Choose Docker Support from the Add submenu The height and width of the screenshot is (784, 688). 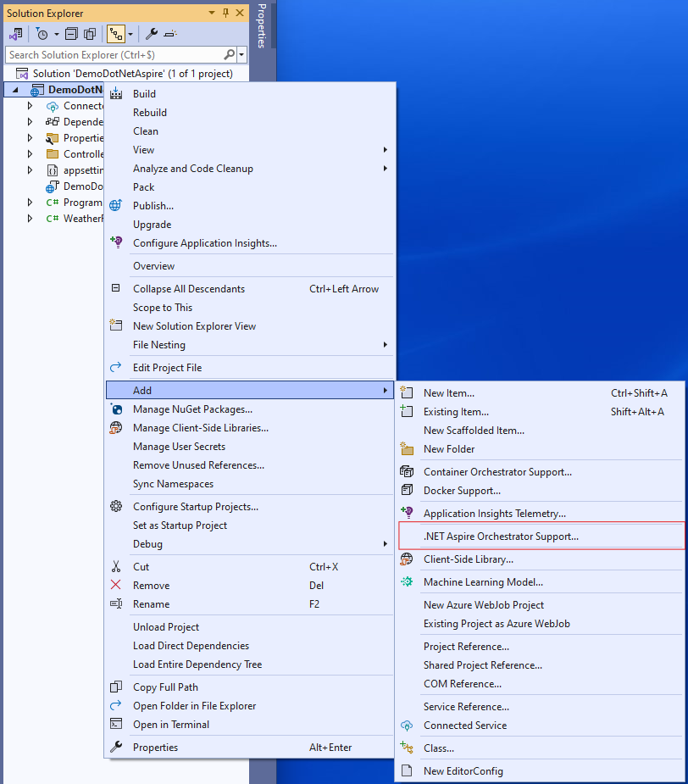tap(462, 491)
